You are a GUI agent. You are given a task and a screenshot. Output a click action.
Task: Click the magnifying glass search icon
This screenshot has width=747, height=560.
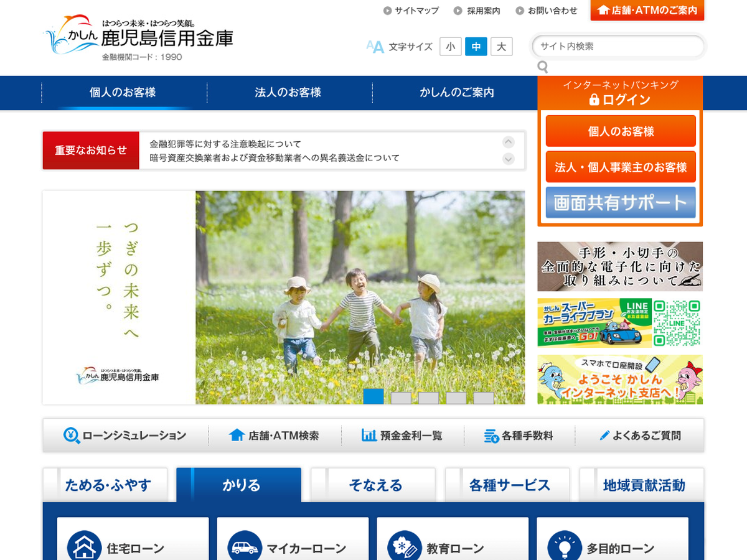pos(543,67)
